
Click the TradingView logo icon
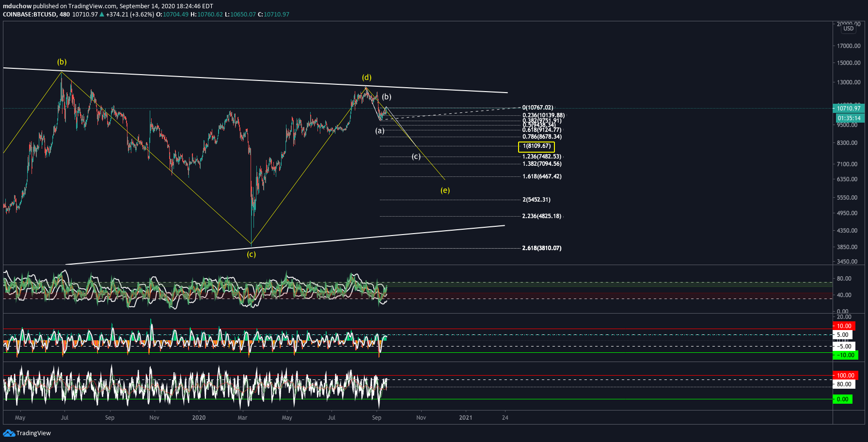pos(9,433)
